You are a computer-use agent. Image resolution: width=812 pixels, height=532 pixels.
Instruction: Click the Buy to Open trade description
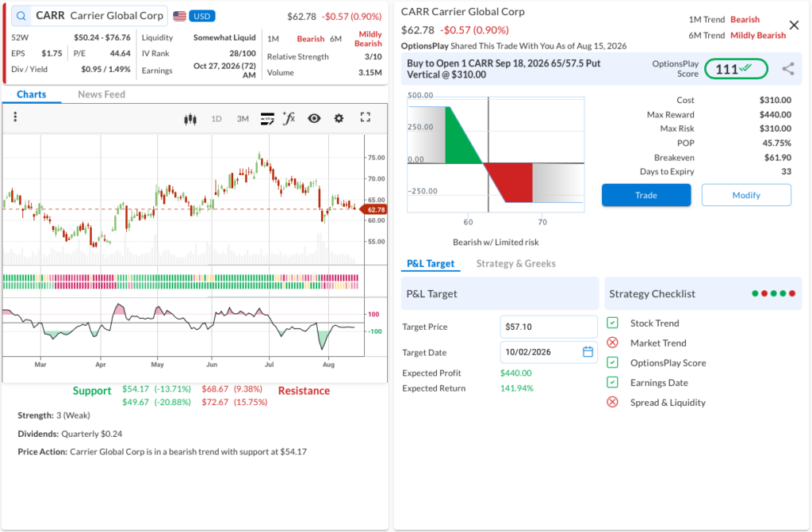point(504,69)
